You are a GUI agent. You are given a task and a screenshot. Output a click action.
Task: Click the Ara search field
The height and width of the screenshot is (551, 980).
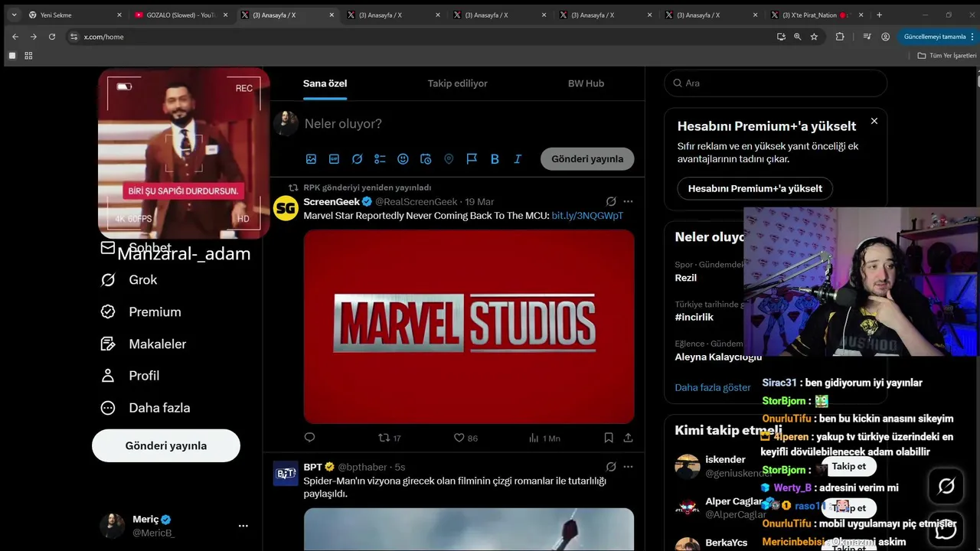click(x=776, y=83)
